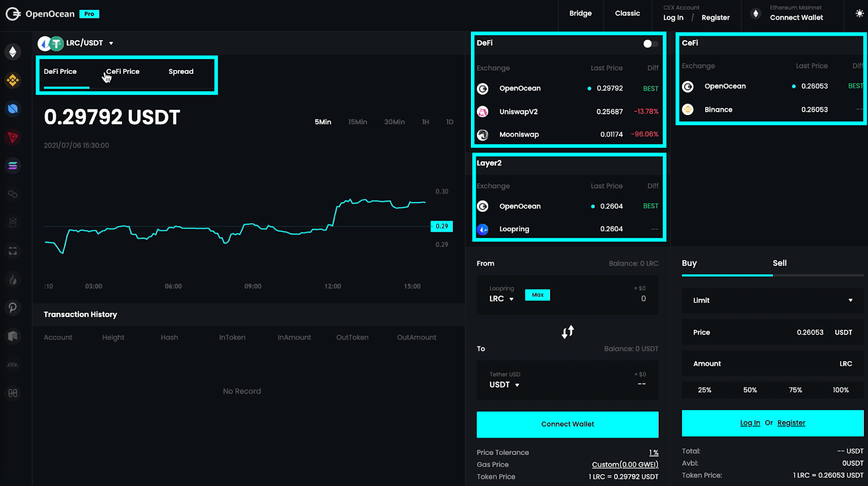Open the From token LRC dropdown
The height and width of the screenshot is (486, 868).
tap(501, 299)
